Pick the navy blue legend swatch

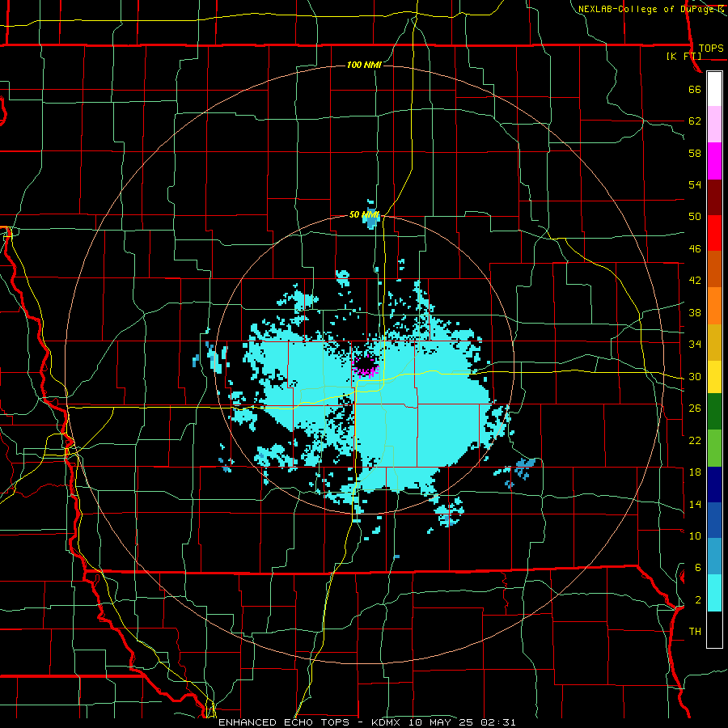714,485
